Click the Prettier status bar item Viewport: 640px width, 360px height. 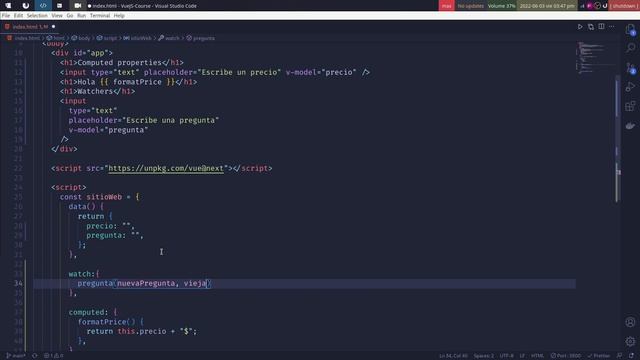(x=599, y=356)
